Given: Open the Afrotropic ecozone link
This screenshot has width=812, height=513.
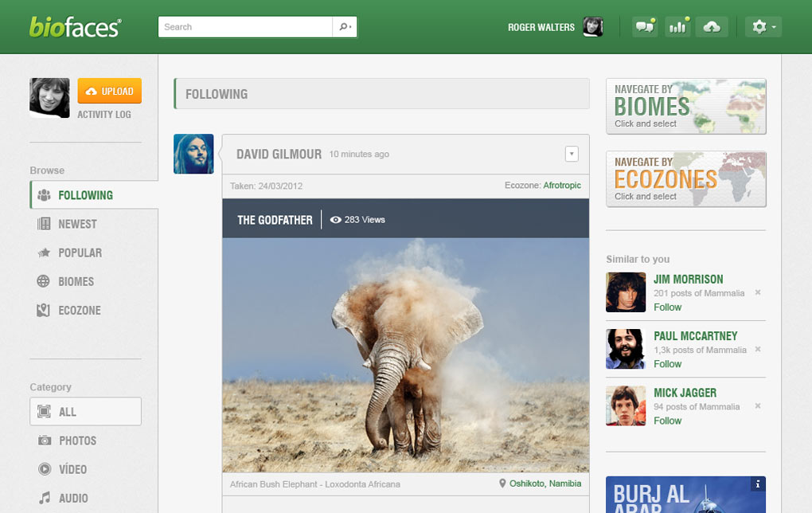Looking at the screenshot, I should pos(562,185).
